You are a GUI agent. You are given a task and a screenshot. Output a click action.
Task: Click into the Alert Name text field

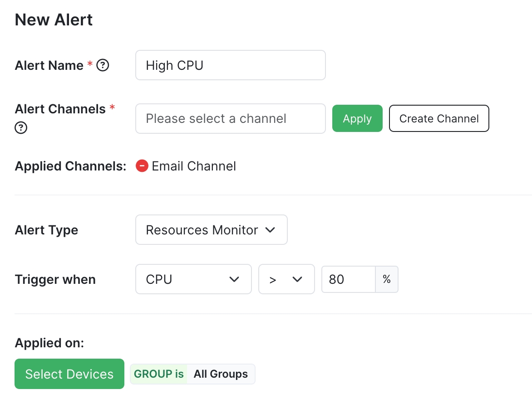click(230, 65)
